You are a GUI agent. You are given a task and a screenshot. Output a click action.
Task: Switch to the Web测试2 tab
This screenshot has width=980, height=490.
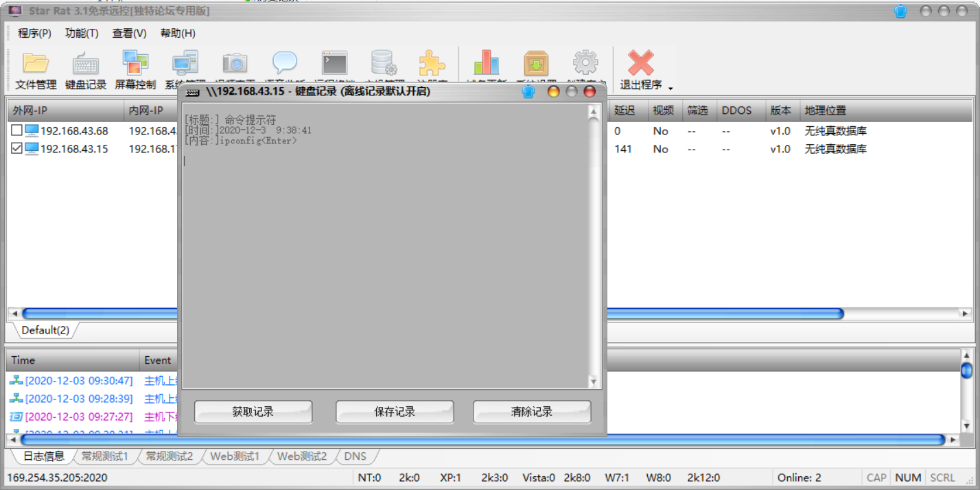301,456
